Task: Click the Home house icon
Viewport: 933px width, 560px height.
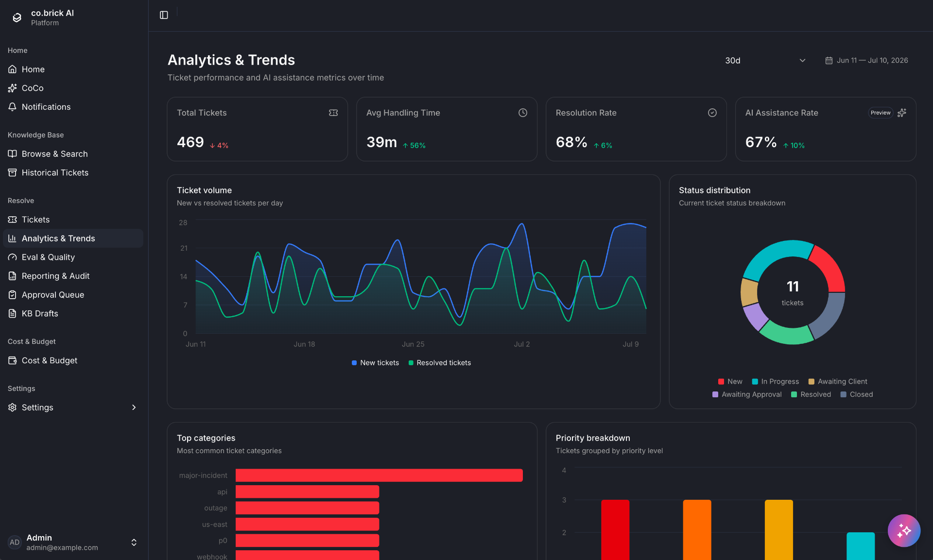Action: tap(12, 69)
